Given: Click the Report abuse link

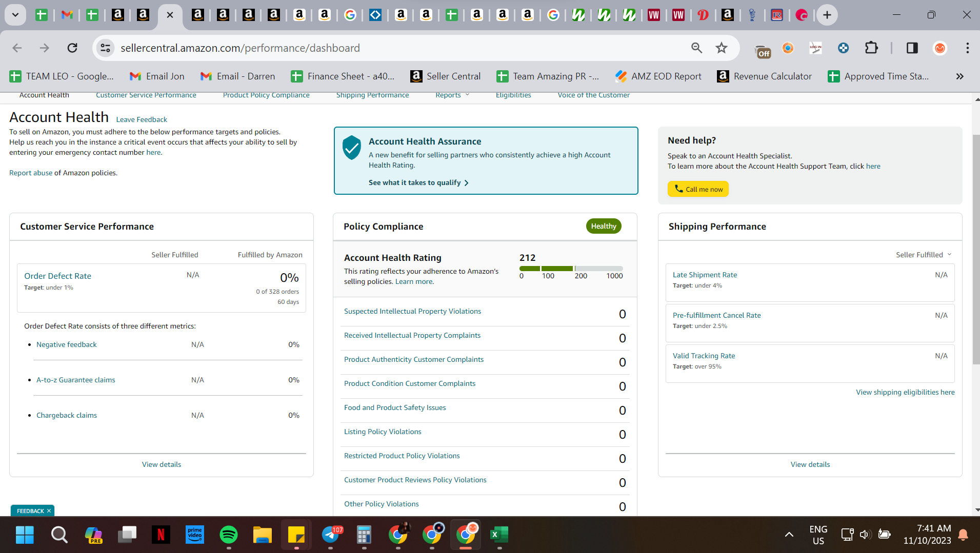Looking at the screenshot, I should (x=31, y=173).
